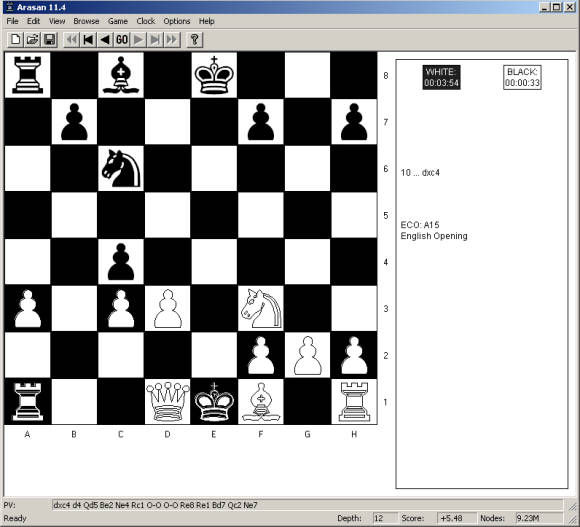Click the fast-rewind double arrow icon

71,40
